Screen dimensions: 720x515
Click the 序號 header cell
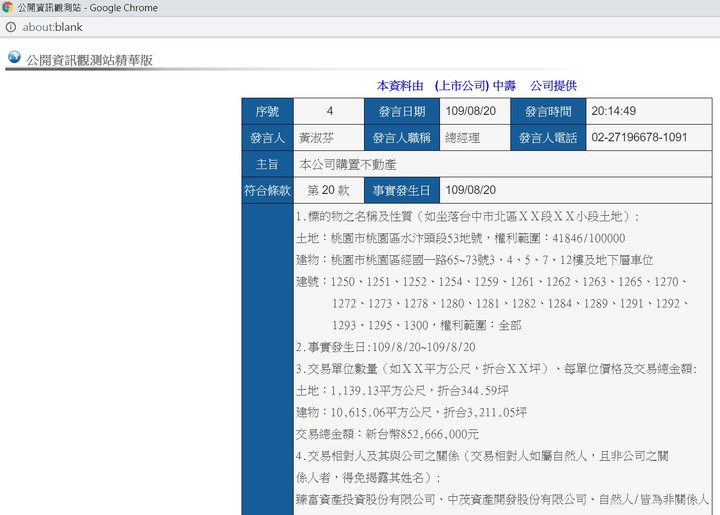tap(268, 112)
